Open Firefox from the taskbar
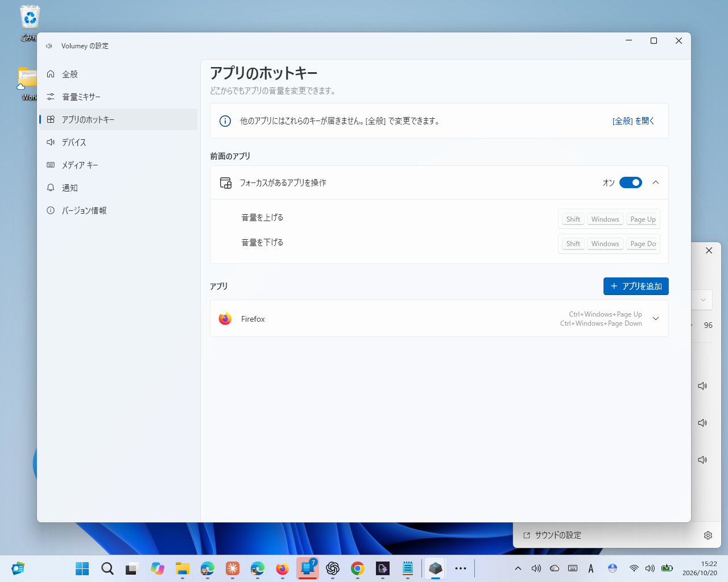Screen dimensions: 728x582 tap(283, 568)
